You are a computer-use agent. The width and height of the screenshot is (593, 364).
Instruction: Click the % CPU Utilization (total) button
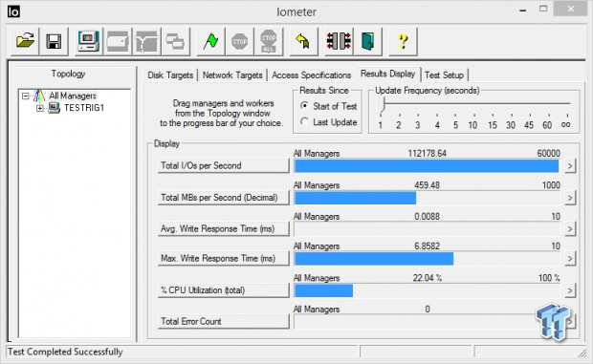tap(223, 290)
